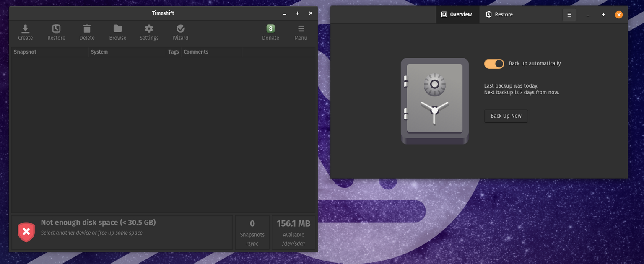This screenshot has height=264, width=644.
Task: Click the safe vault image in backup app
Action: [x=434, y=101]
